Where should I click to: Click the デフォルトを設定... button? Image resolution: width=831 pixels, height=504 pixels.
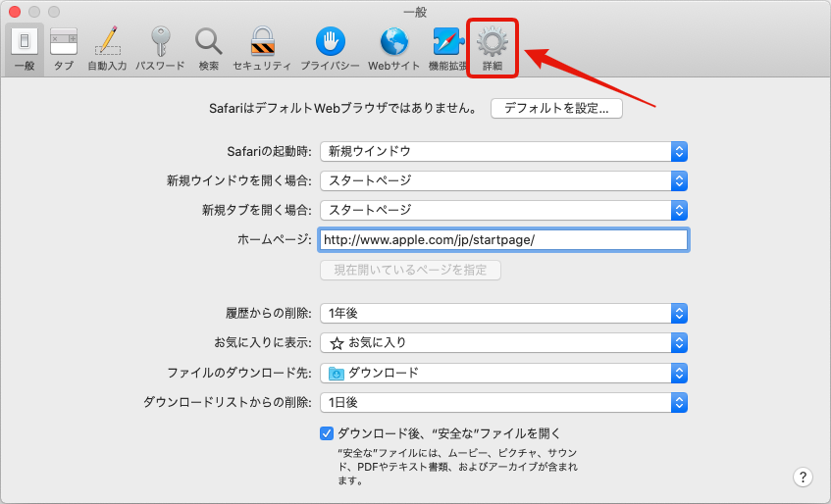click(556, 109)
